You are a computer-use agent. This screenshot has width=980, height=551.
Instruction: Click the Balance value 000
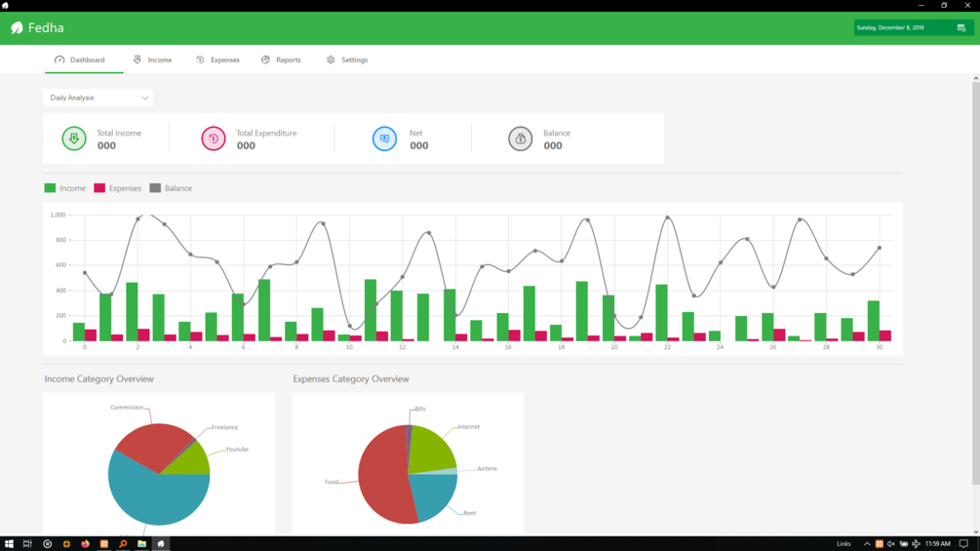pyautogui.click(x=553, y=145)
